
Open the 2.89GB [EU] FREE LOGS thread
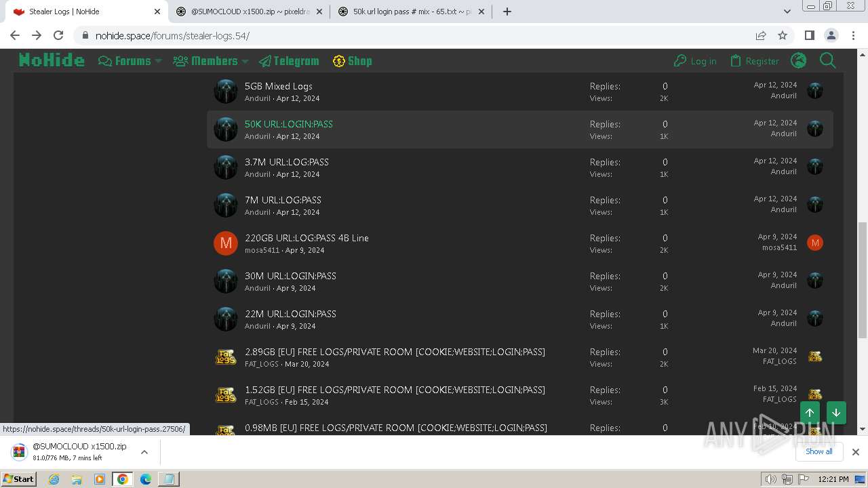click(x=395, y=352)
